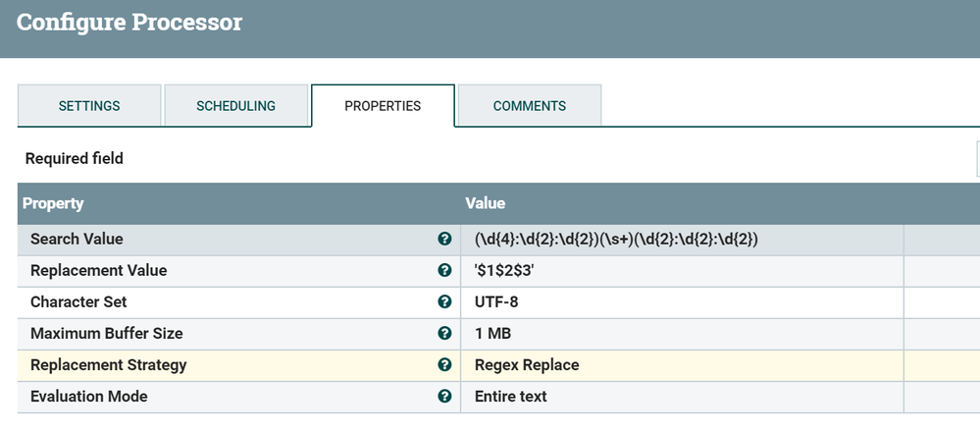Switch to the Scheduling tab
Image resolution: width=980 pixels, height=434 pixels.
pos(235,106)
